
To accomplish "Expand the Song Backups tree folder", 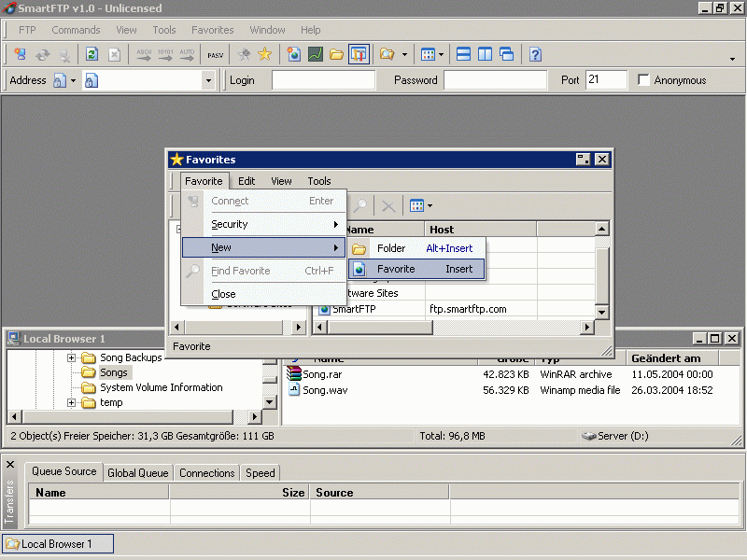I will 71,357.
